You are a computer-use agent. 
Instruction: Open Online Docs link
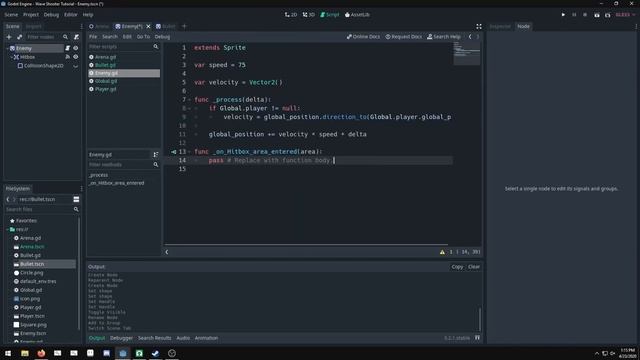tap(363, 37)
